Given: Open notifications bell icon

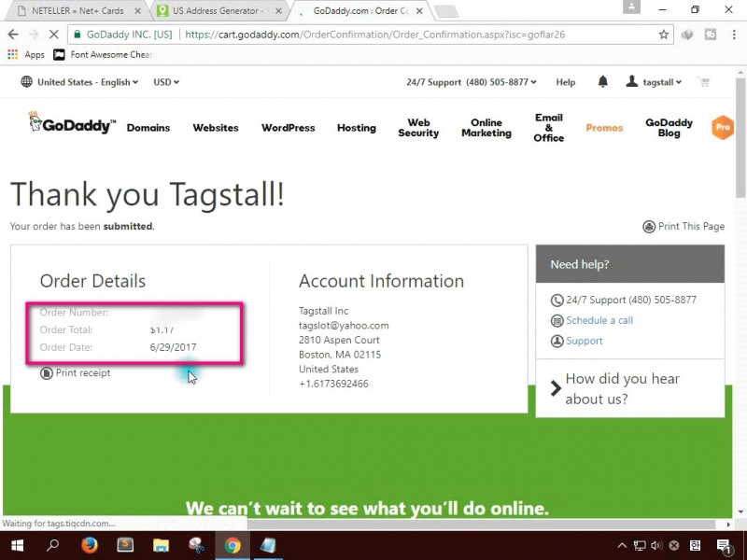Looking at the screenshot, I should tap(602, 82).
